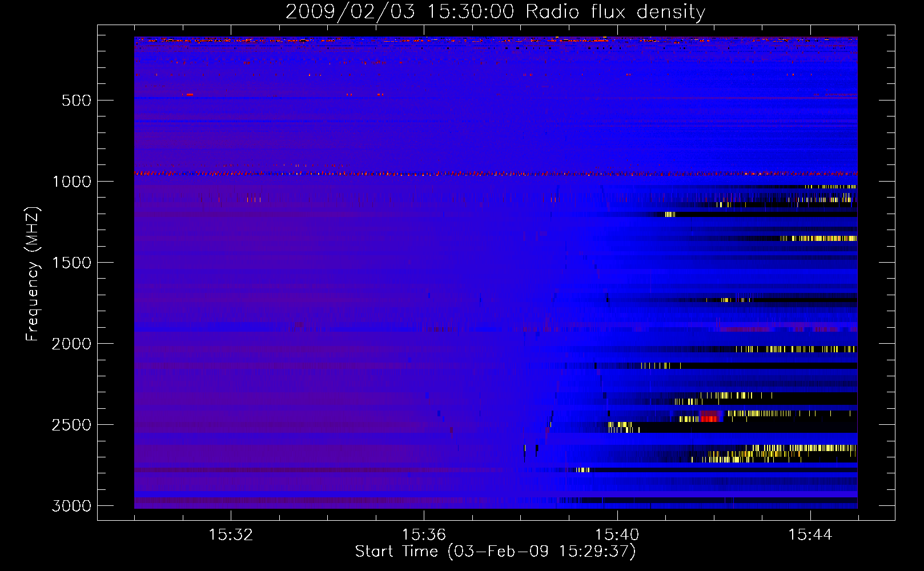Image resolution: width=924 pixels, height=571 pixels.
Task: Click the 2000 frequency tick label
Action: (x=71, y=344)
